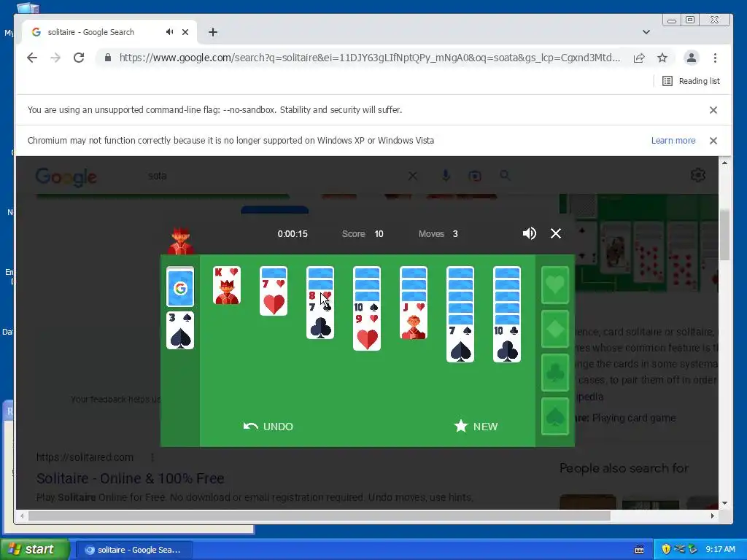Click the spades foundation slot
The image size is (747, 560).
coord(555,416)
